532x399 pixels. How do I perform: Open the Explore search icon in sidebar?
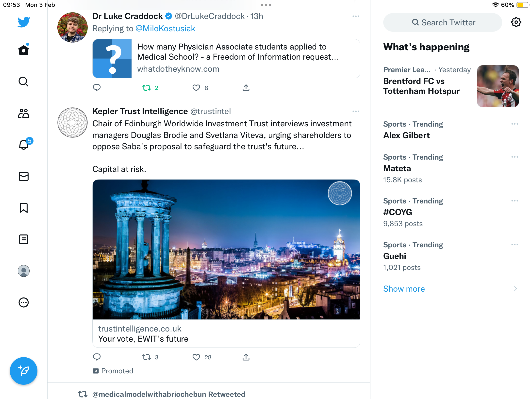(x=24, y=82)
